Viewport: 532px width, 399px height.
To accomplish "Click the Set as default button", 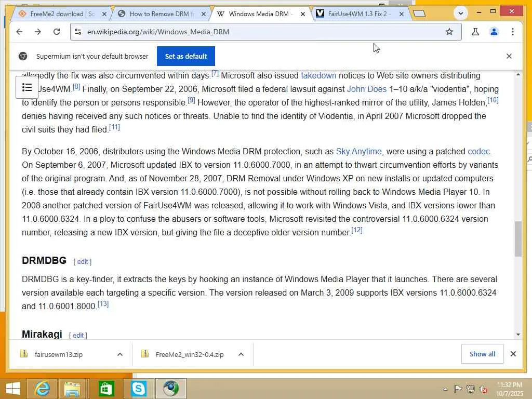I will pyautogui.click(x=185, y=56).
